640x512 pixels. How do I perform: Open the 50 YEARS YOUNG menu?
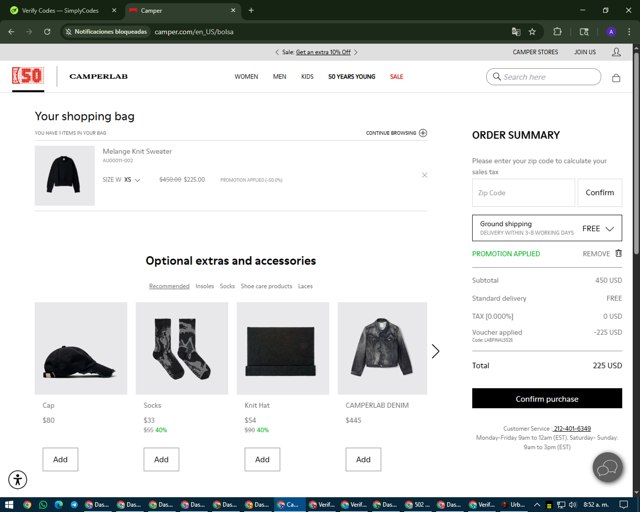[351, 76]
